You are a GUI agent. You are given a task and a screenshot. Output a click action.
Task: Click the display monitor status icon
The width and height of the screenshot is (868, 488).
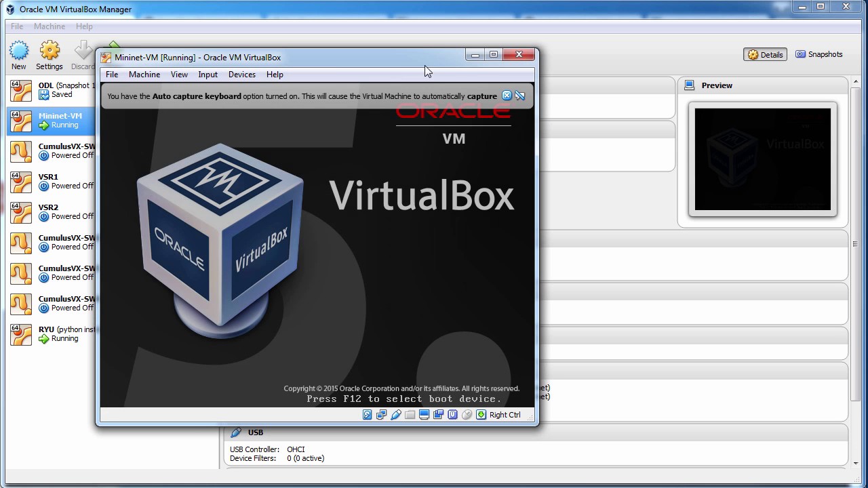click(424, 415)
